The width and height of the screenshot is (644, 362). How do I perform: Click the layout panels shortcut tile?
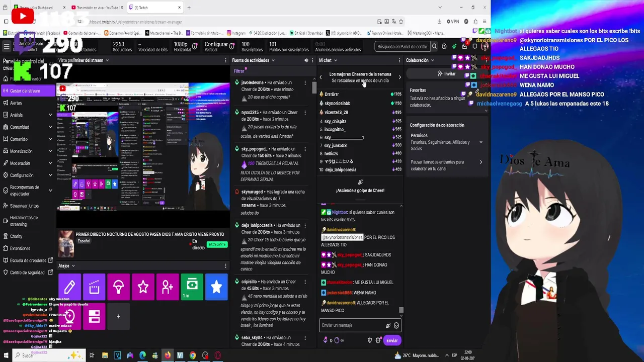[x=94, y=316]
